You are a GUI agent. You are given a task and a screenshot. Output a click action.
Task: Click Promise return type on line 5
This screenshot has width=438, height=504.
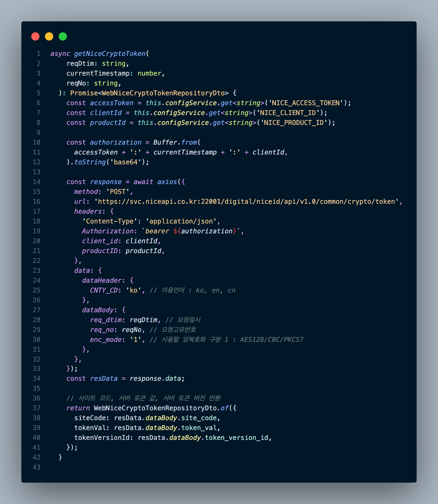[x=149, y=93]
